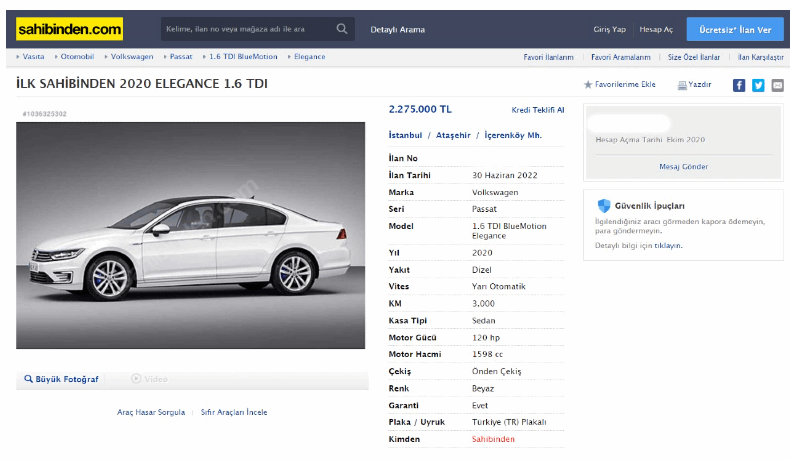
Task: Click the Seri value Passat
Action: tap(484, 209)
